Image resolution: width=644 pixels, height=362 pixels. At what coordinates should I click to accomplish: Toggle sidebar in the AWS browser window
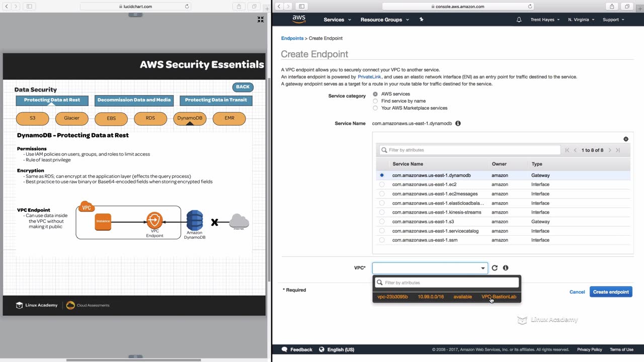pos(301,7)
